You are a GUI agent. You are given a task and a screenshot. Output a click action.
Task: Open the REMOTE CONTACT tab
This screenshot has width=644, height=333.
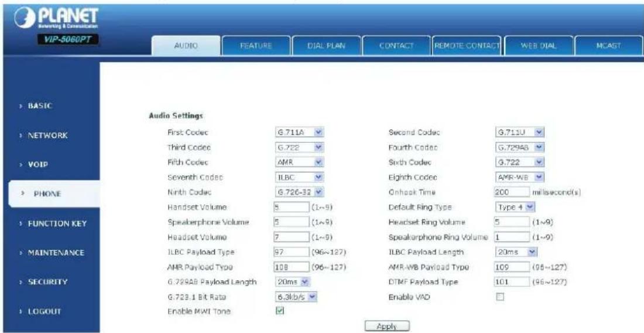[x=467, y=45]
